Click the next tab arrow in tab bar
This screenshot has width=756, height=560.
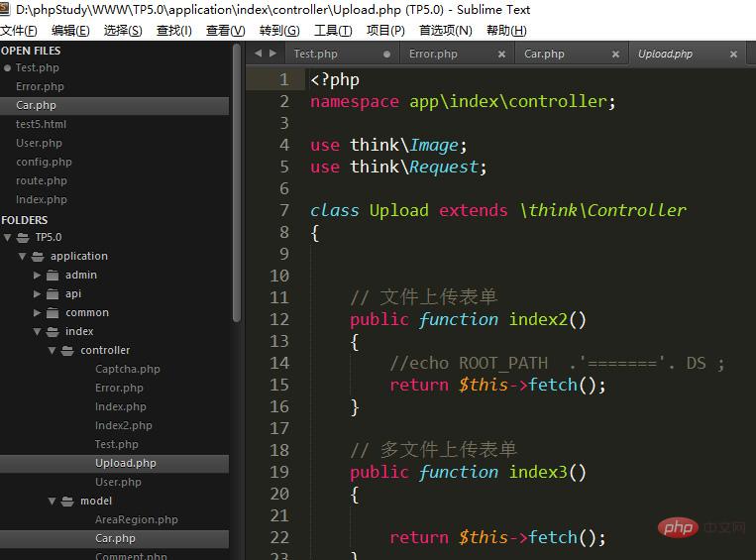point(272,54)
